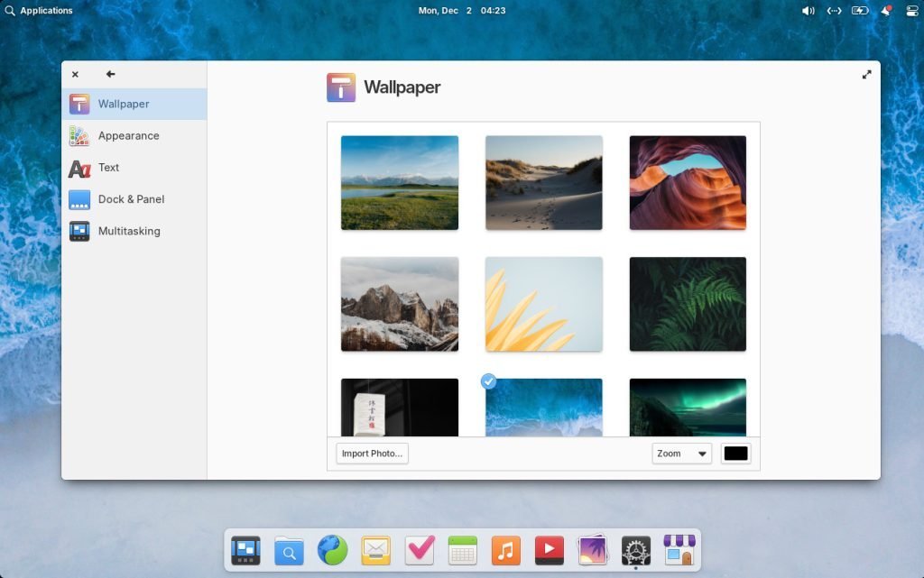Go to the Multitasking settings
The image size is (924, 578).
(128, 231)
